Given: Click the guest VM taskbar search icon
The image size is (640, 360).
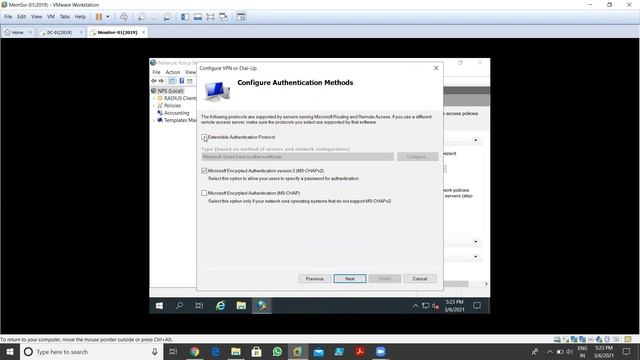Looking at the screenshot, I should pos(179,305).
